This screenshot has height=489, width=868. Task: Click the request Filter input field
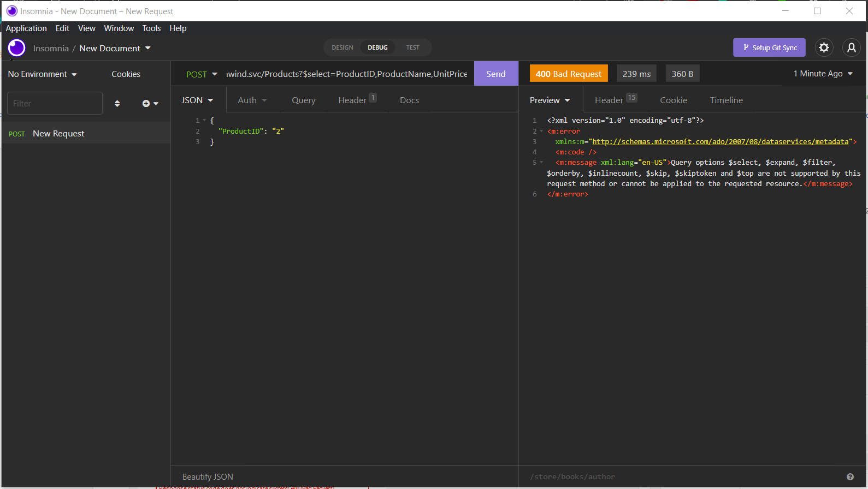pos(55,104)
